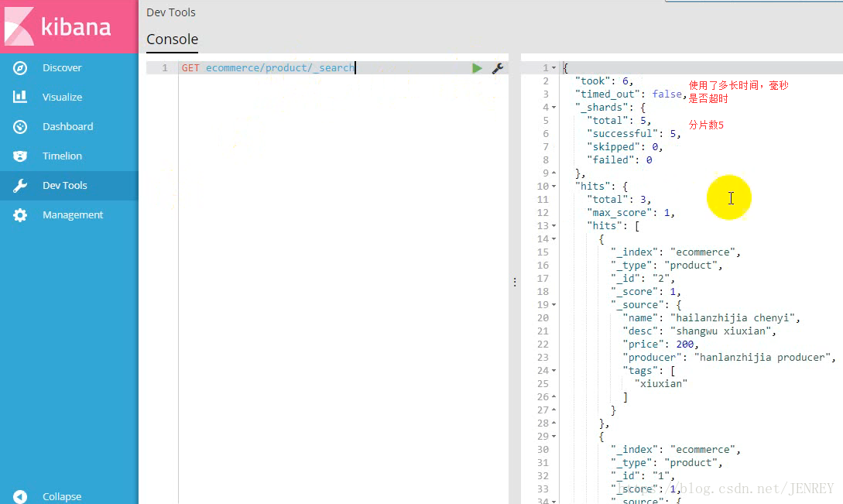The height and width of the screenshot is (504, 843).
Task: Go to Timelion page
Action: click(x=63, y=156)
